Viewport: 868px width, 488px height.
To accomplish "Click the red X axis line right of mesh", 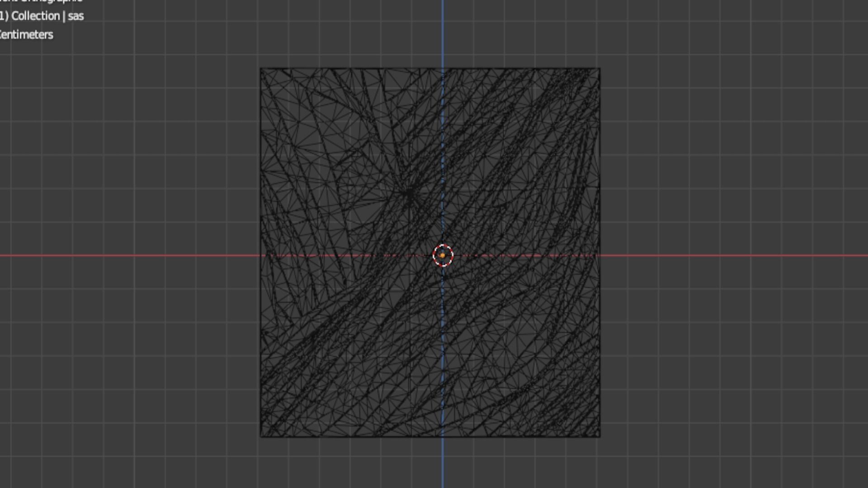I will coord(732,256).
